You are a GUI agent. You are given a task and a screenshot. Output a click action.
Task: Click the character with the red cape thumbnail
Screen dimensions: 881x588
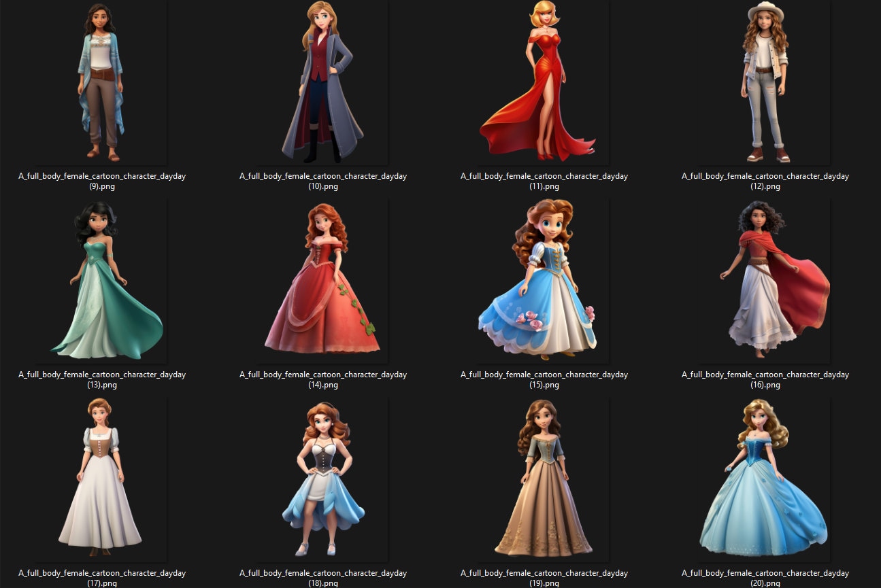coord(765,280)
